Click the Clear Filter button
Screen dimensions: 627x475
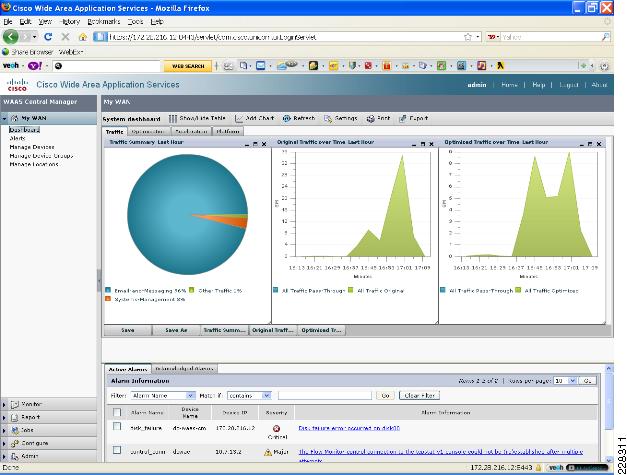tap(419, 395)
